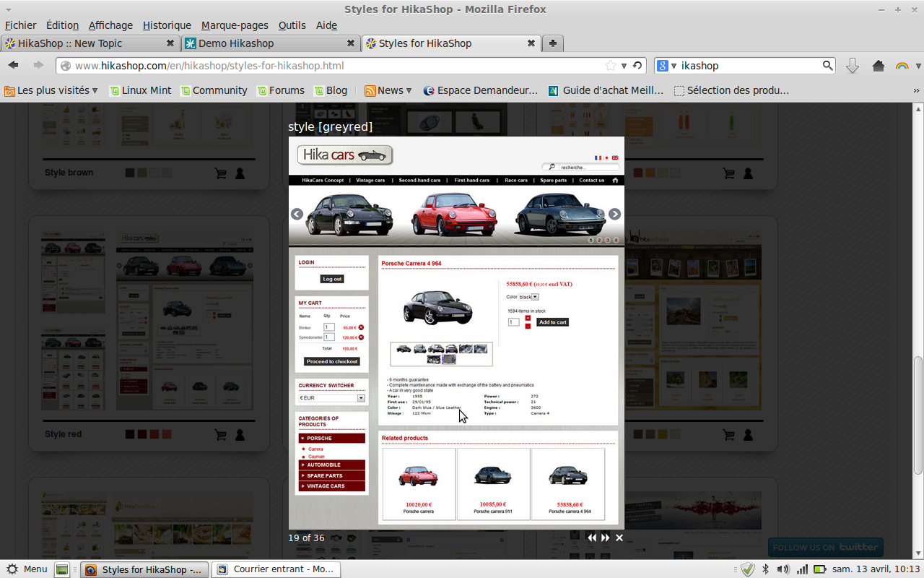Close the HikaShop :: New Topic tab
The image size is (924, 578).
pos(170,43)
